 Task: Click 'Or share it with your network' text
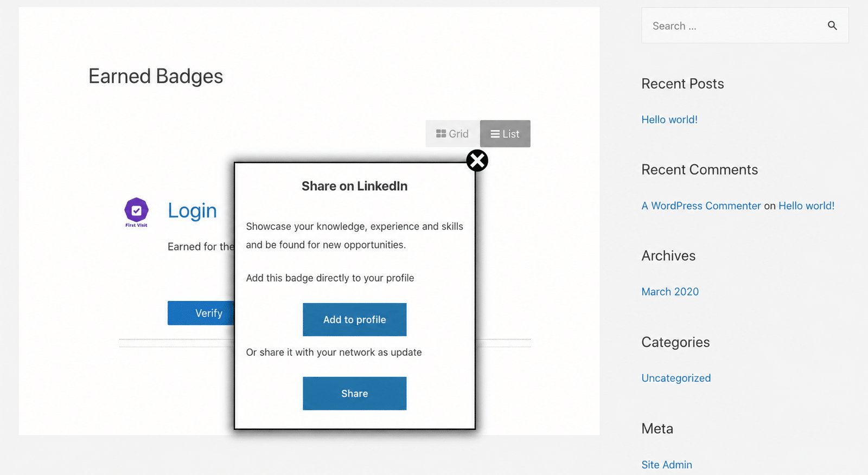[x=334, y=352]
